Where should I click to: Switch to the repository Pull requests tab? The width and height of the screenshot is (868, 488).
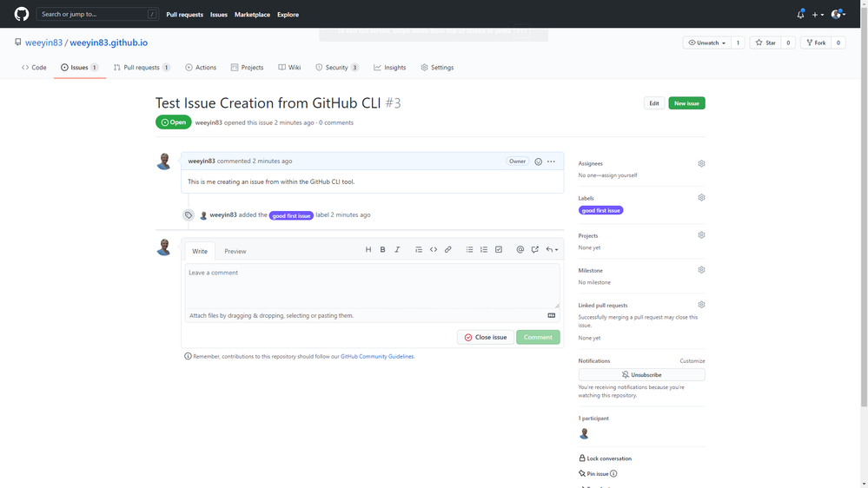[142, 68]
